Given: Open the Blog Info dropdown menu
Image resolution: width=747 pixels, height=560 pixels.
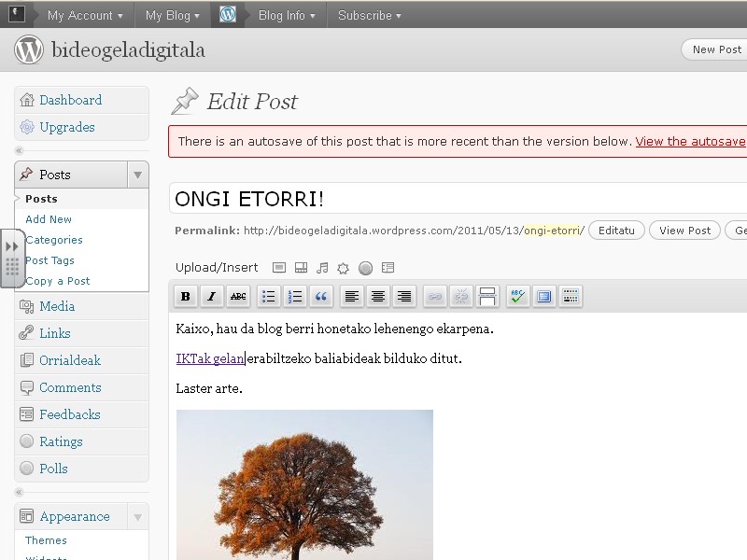Looking at the screenshot, I should click(287, 15).
